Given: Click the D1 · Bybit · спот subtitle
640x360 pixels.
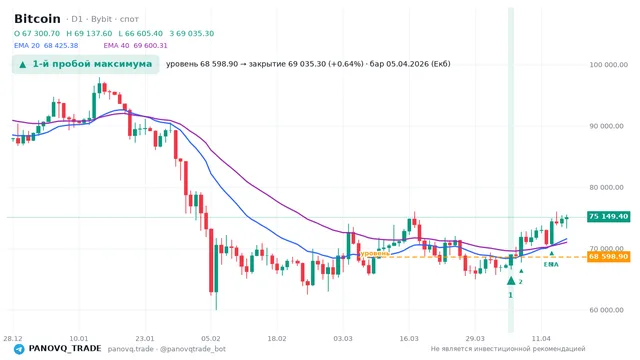Looking at the screenshot, I should point(102,19).
